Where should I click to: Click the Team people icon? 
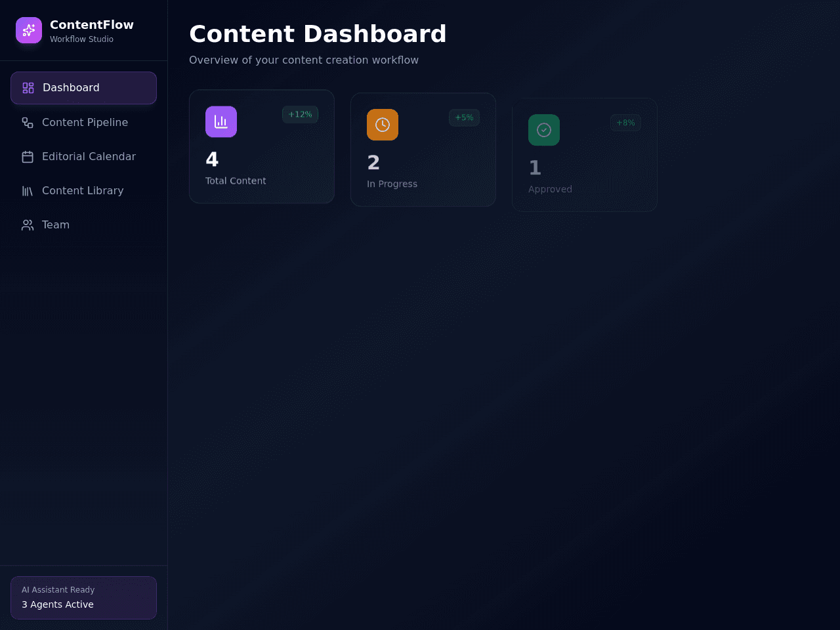(28, 225)
